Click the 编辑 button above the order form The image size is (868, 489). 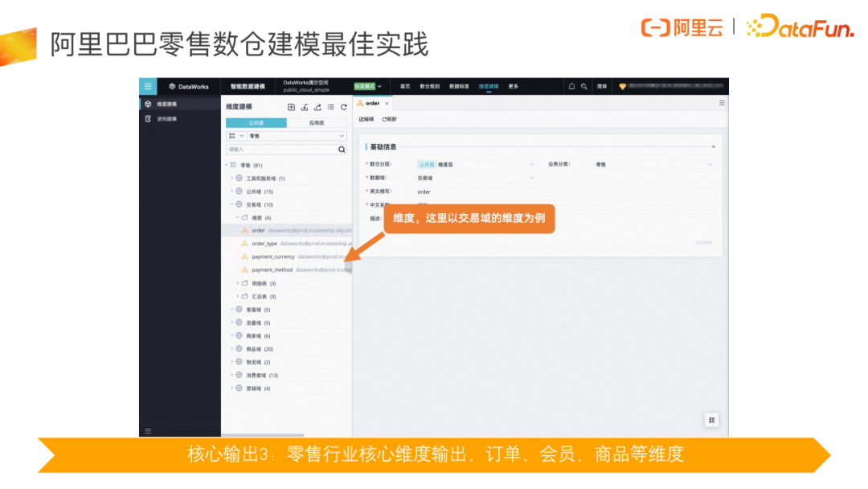(x=368, y=118)
